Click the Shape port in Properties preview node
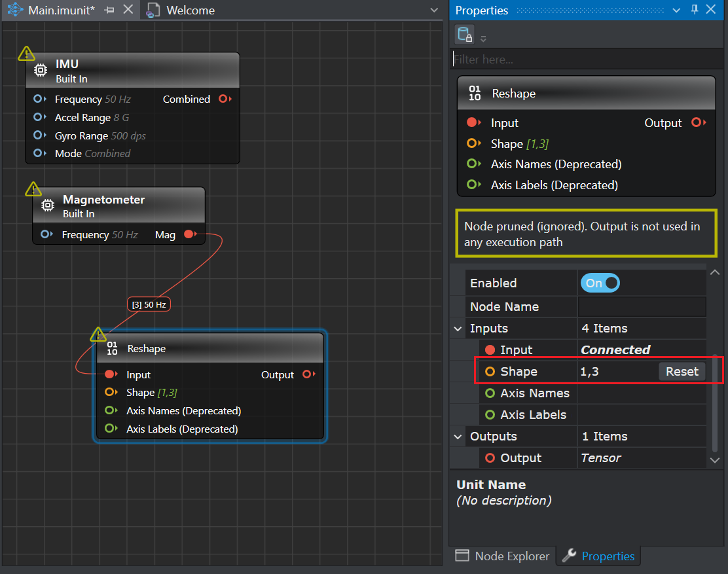Screen dimensions: 728x574 (x=473, y=143)
